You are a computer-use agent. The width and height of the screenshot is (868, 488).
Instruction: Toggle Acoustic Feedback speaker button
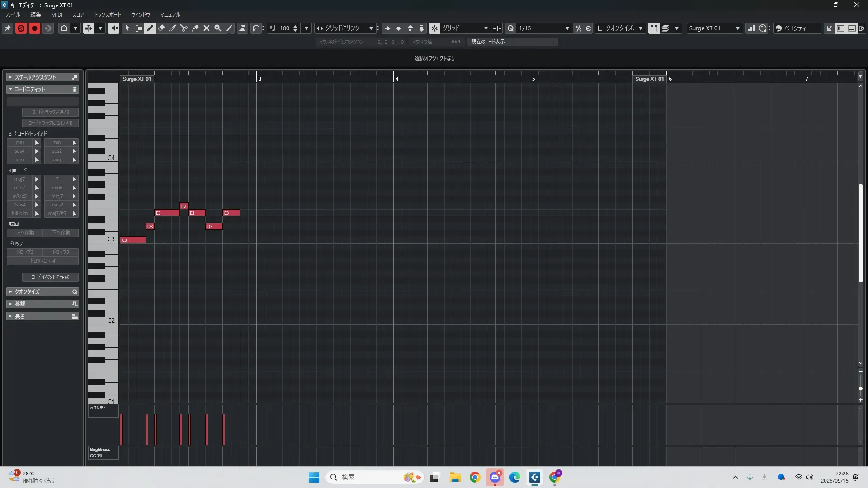coord(113,28)
